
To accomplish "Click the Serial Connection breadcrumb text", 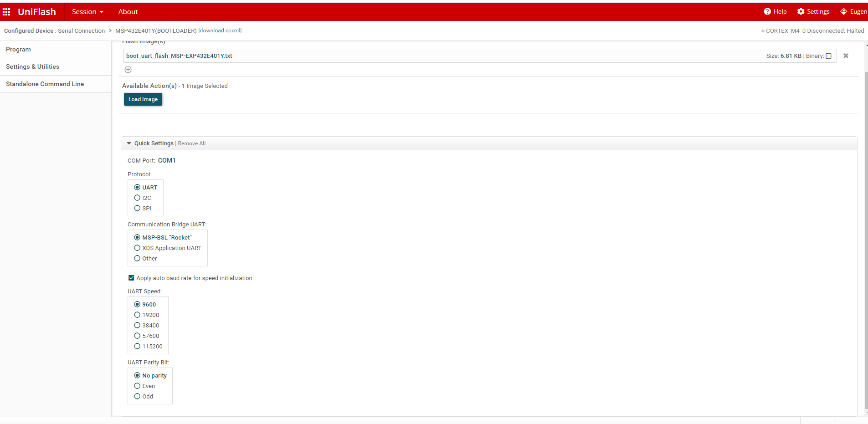I will point(82,31).
